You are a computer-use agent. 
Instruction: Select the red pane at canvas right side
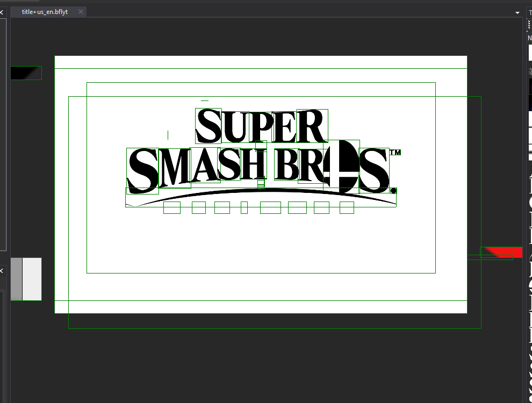(501, 252)
